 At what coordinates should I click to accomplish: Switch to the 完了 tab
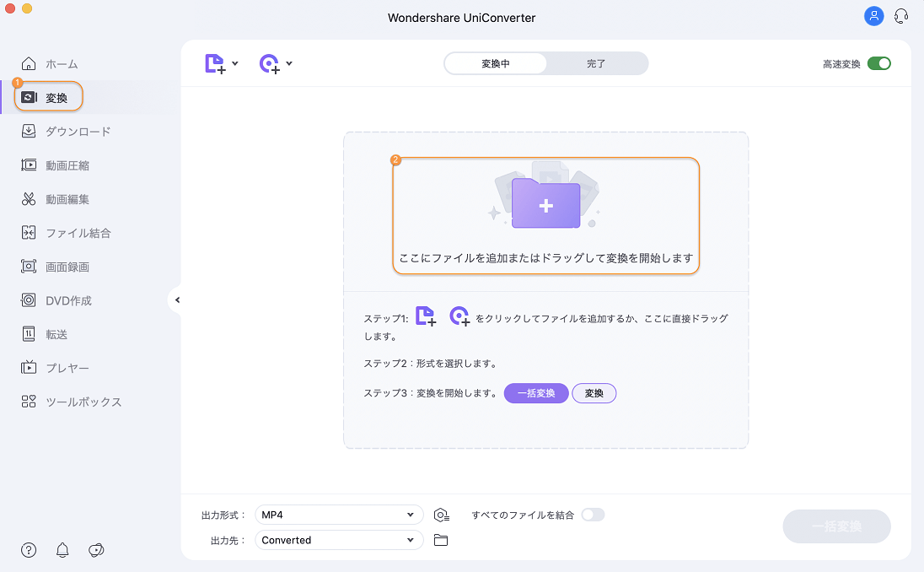point(596,63)
